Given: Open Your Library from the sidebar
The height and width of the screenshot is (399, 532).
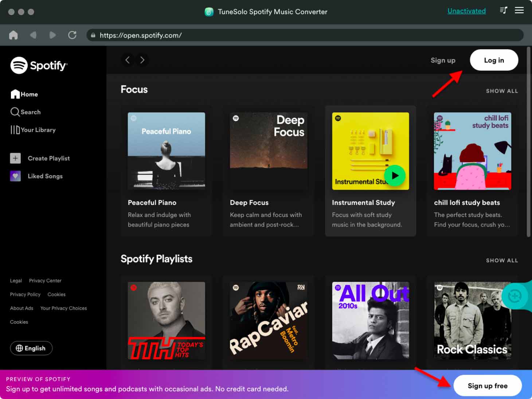Looking at the screenshot, I should click(33, 130).
